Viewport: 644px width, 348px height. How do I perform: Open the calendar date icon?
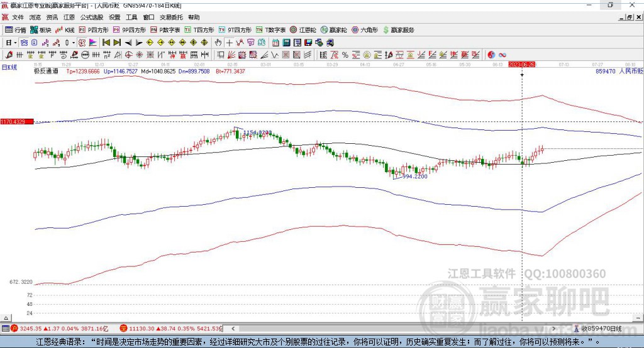point(275,43)
